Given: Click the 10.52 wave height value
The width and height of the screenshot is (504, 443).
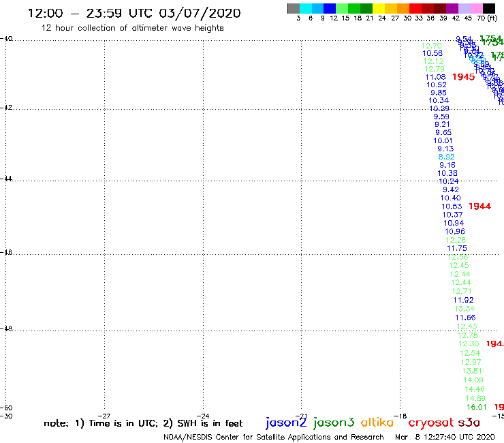Looking at the screenshot, I should (437, 85).
